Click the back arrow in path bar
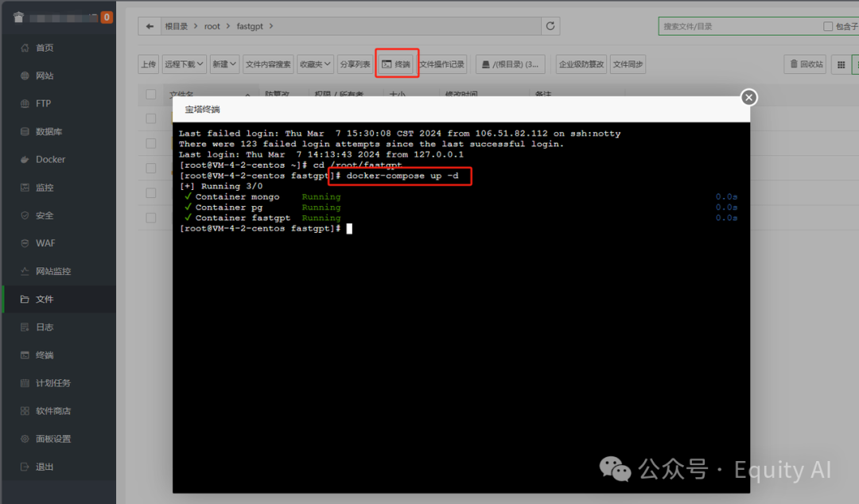This screenshot has width=859, height=504. click(150, 26)
